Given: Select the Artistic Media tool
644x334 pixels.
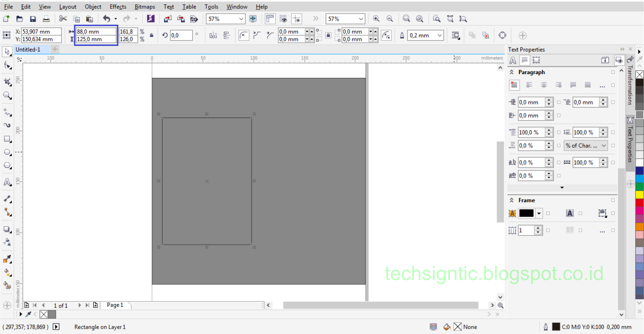Looking at the screenshot, I should tap(7, 125).
